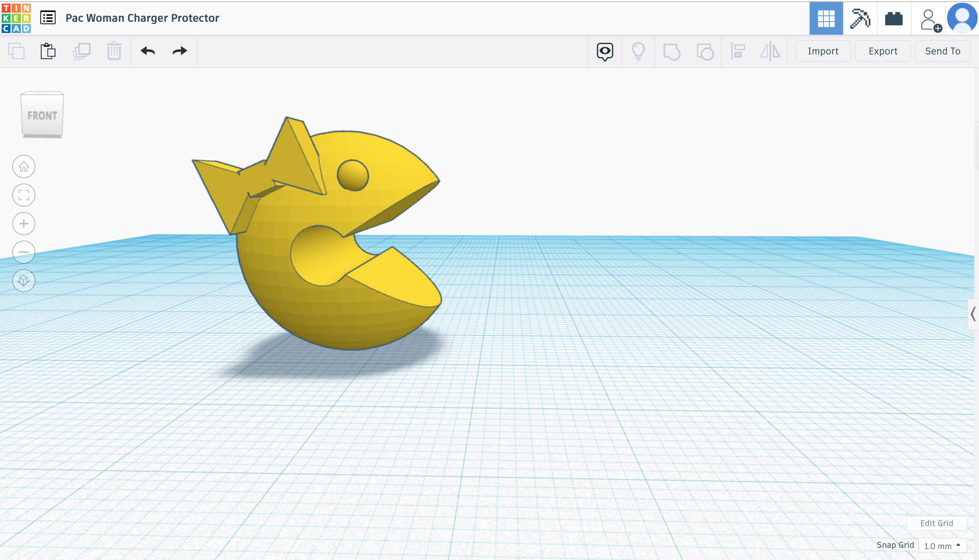Click Home view button
The height and width of the screenshot is (560, 979).
pos(24,167)
